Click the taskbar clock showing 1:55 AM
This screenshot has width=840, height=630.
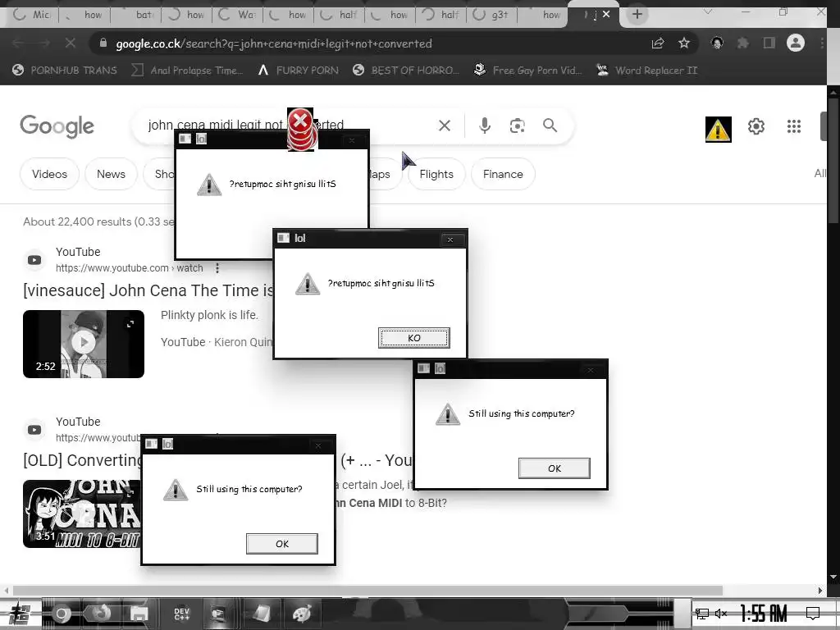764,614
